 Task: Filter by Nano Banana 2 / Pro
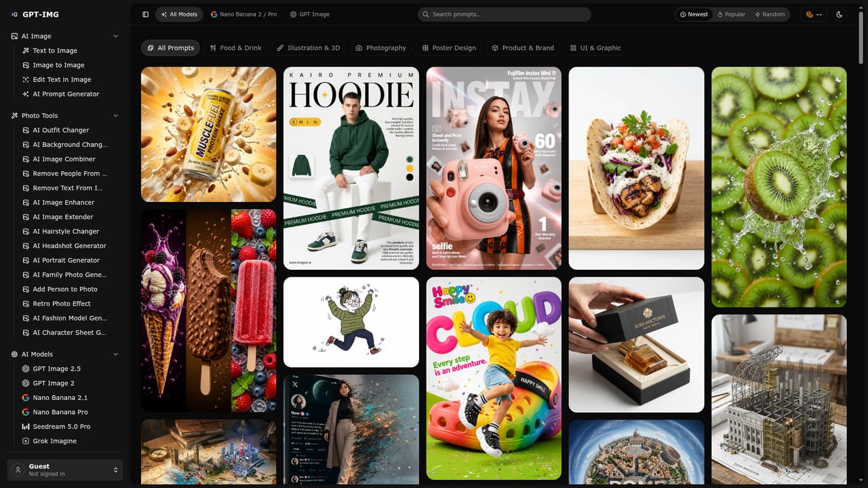[243, 14]
